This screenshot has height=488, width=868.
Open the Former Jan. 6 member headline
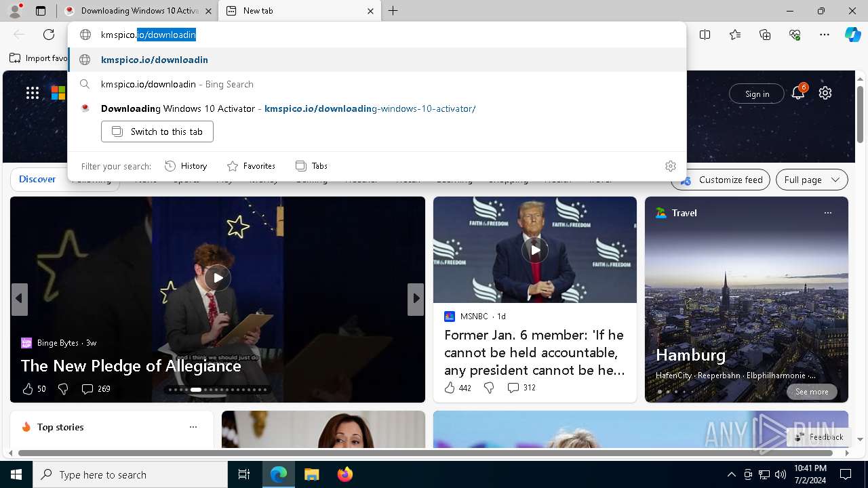[534, 352]
